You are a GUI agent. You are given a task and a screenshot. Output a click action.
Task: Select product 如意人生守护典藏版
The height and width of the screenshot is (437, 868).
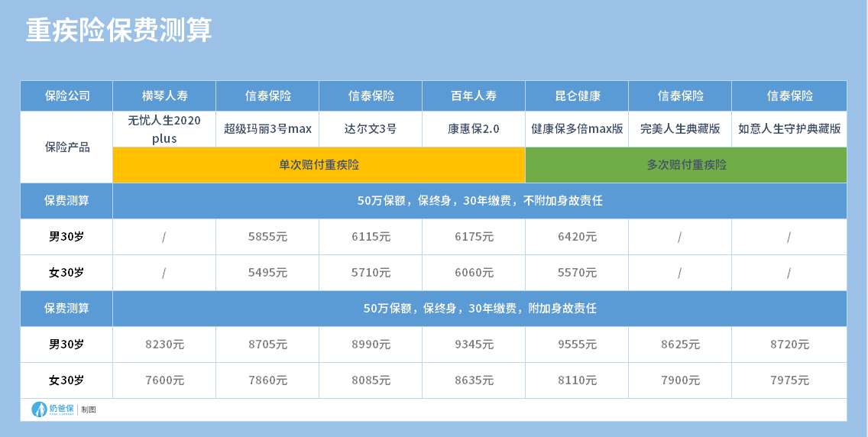(x=789, y=129)
